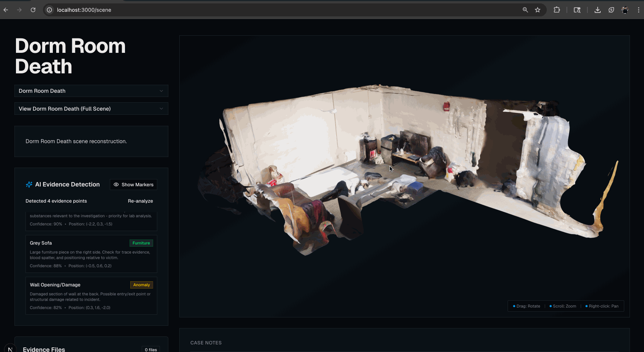Click the address bar URL field
Viewport: 644px width, 352px height.
[x=266, y=10]
